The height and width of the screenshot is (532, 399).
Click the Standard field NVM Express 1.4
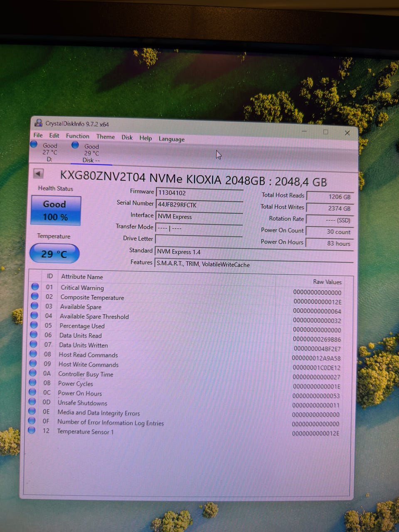(254, 252)
